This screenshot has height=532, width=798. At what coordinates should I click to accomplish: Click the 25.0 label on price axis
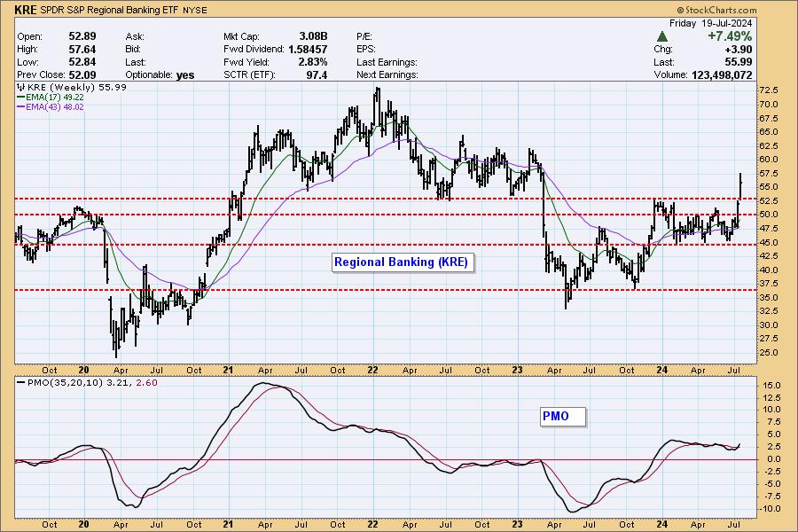tap(769, 352)
